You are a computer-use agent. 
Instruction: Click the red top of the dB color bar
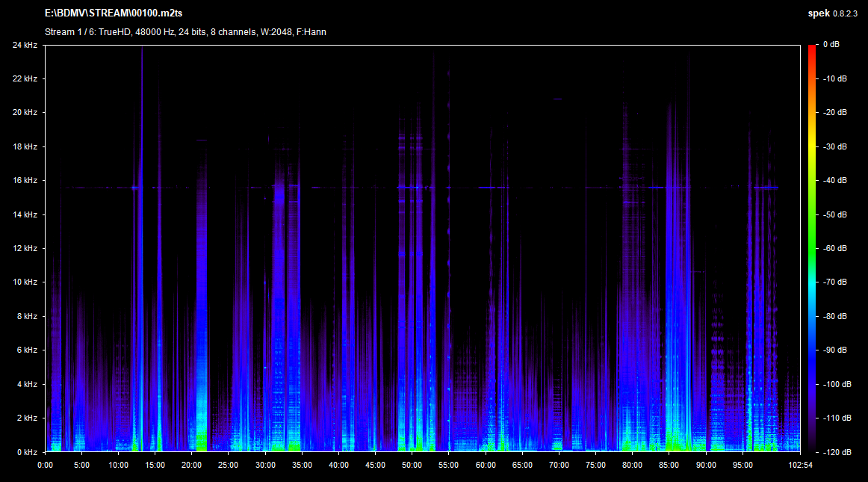pos(812,49)
